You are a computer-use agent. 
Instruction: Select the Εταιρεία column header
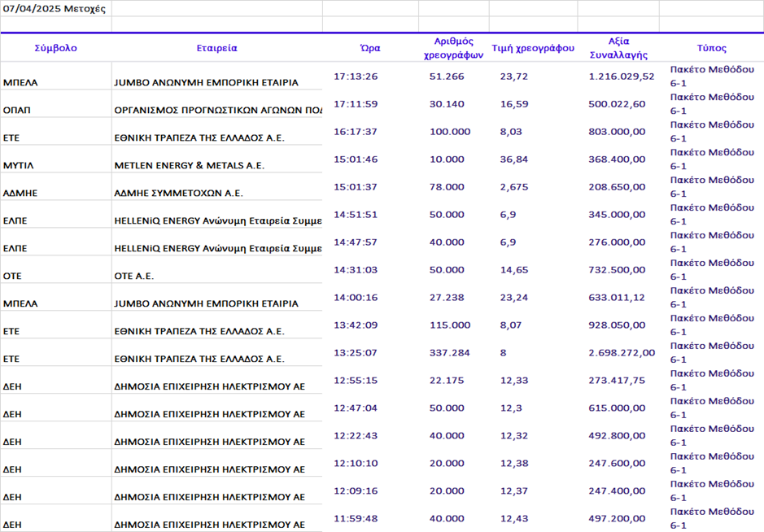click(216, 48)
